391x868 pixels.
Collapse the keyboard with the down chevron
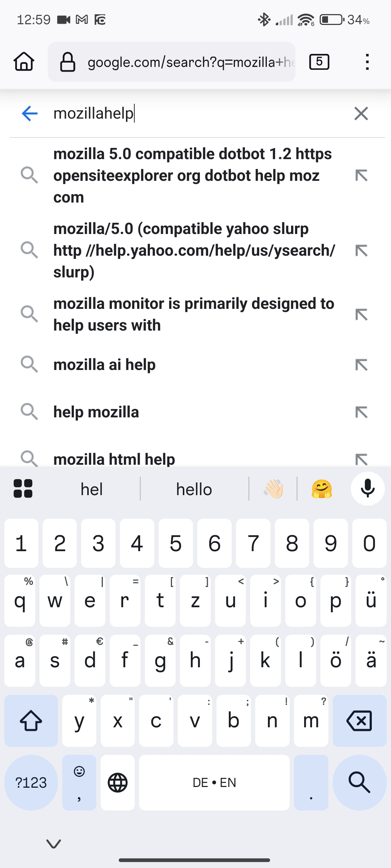click(54, 843)
